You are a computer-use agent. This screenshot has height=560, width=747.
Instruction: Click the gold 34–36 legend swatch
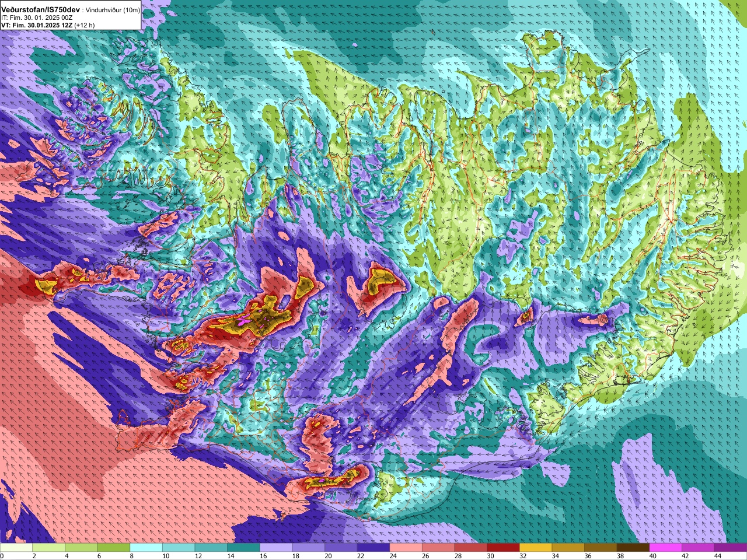(x=568, y=548)
